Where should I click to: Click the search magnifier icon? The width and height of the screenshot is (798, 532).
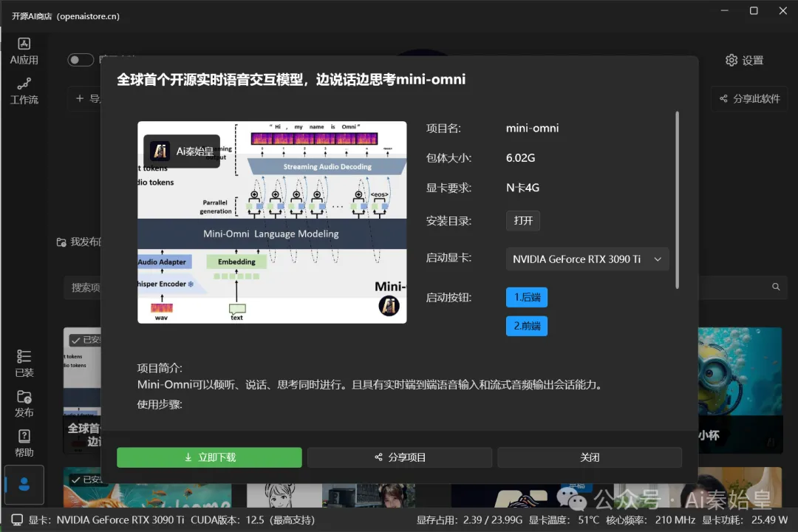[x=776, y=287]
